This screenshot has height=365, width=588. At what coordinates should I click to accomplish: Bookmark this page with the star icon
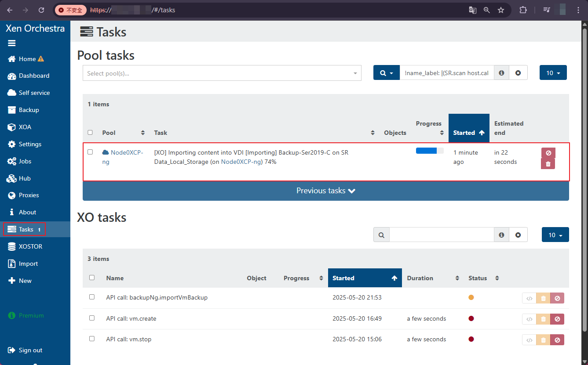[501, 10]
